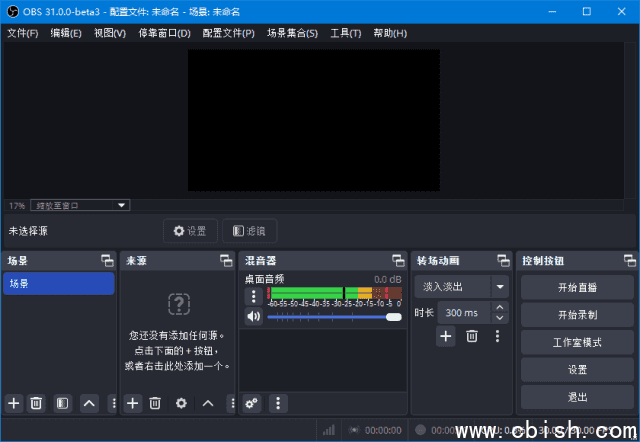Add a transition with the plus icon
Image resolution: width=640 pixels, height=442 pixels.
[x=446, y=337]
